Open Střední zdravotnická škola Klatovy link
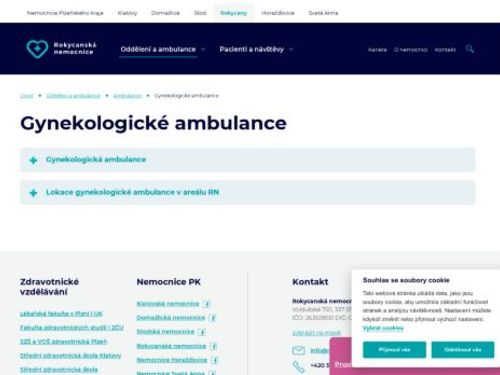The width and height of the screenshot is (500, 375). tap(71, 356)
